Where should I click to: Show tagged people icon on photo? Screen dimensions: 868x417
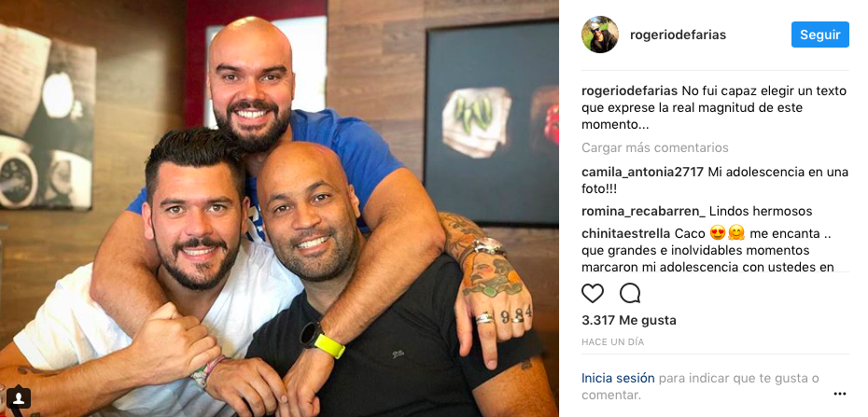click(19, 397)
